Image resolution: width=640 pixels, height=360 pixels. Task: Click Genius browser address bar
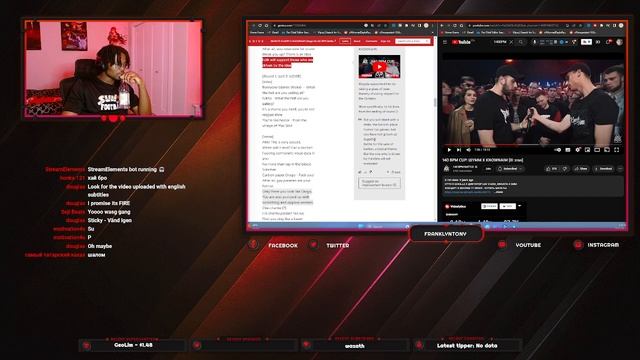318,25
